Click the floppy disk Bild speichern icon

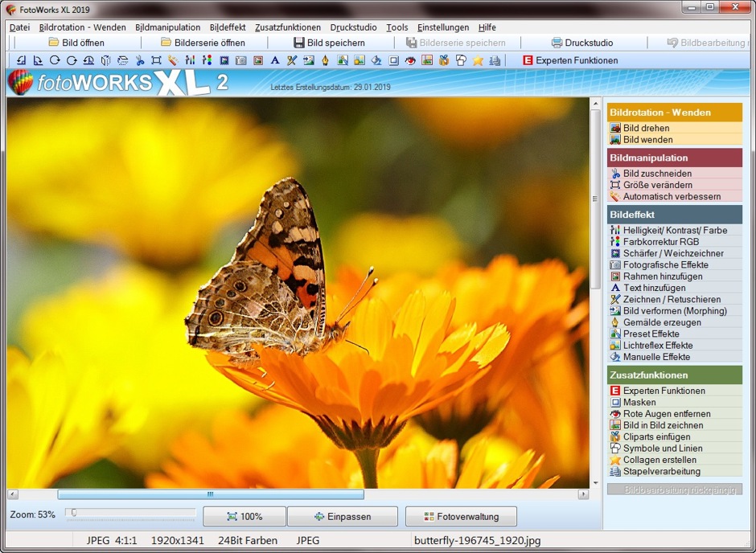299,43
